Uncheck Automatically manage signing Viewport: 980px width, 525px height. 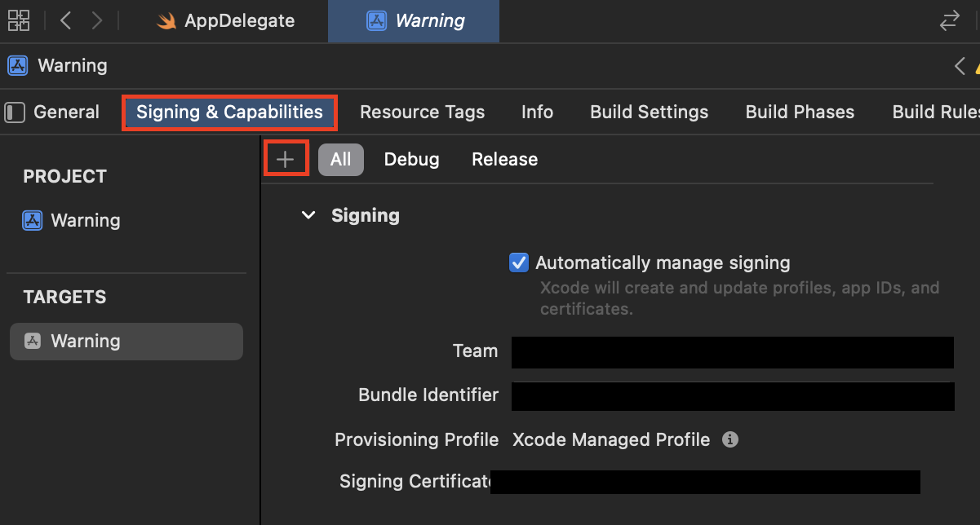pyautogui.click(x=518, y=262)
